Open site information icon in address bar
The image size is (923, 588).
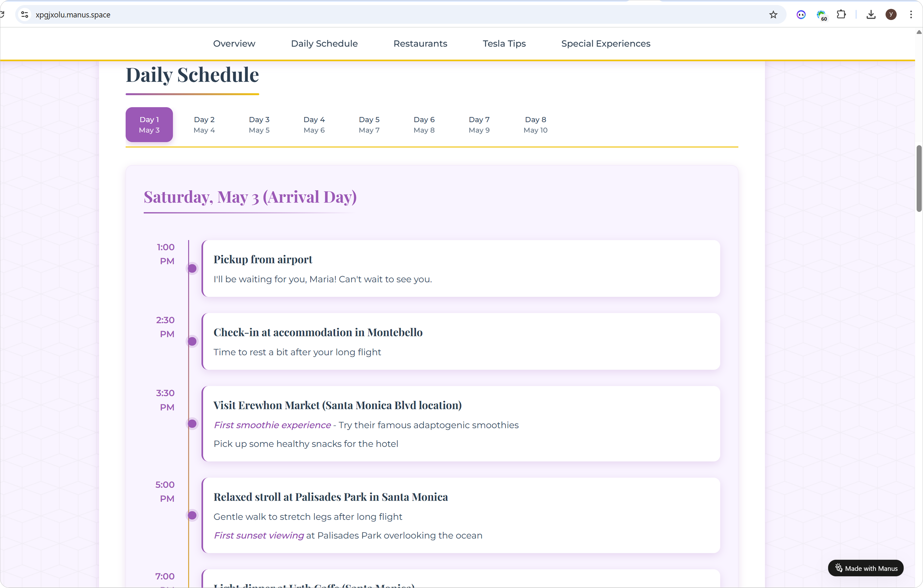[25, 15]
